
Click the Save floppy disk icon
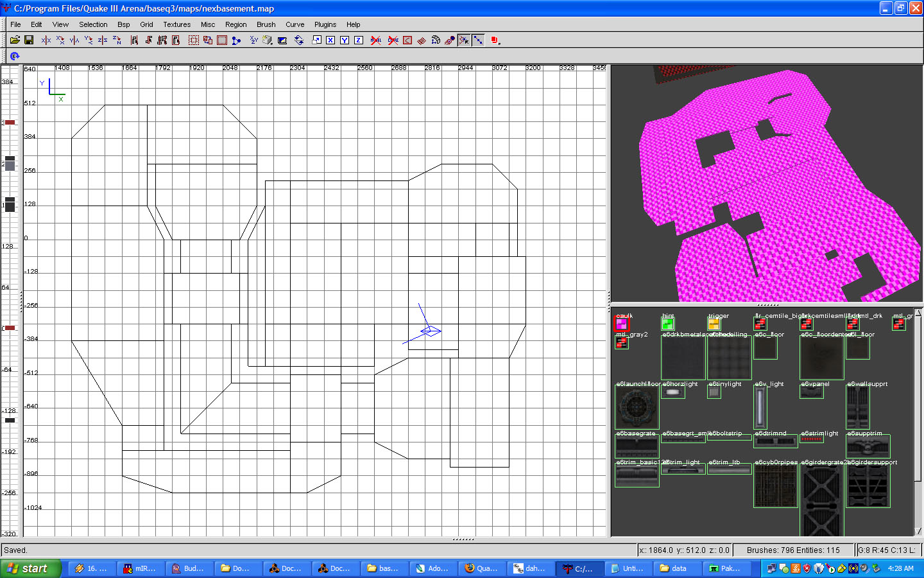pyautogui.click(x=29, y=40)
